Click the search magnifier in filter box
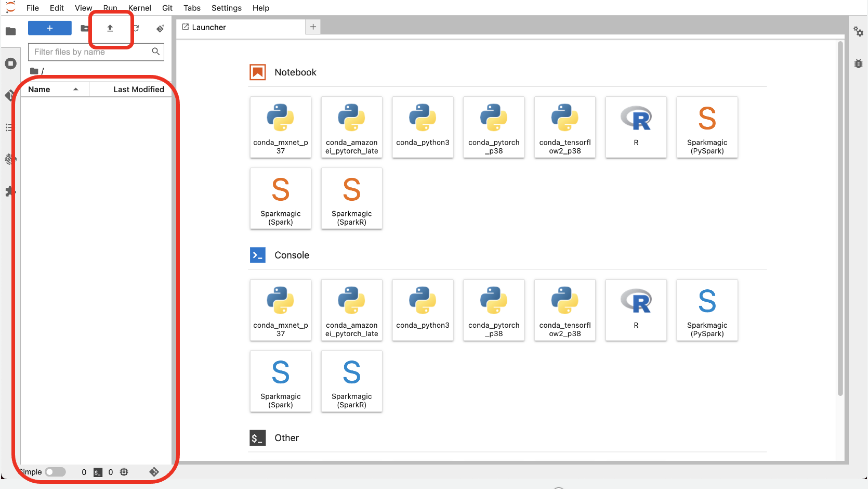 coord(155,52)
